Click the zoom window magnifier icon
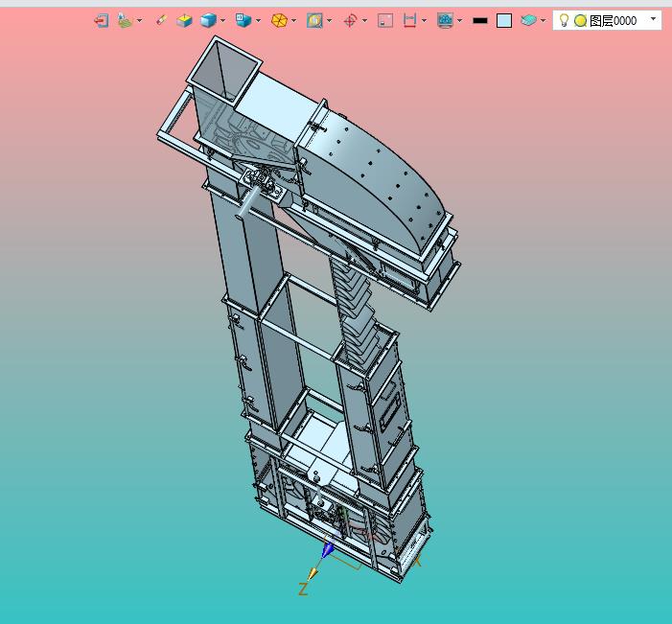 pyautogui.click(x=314, y=20)
